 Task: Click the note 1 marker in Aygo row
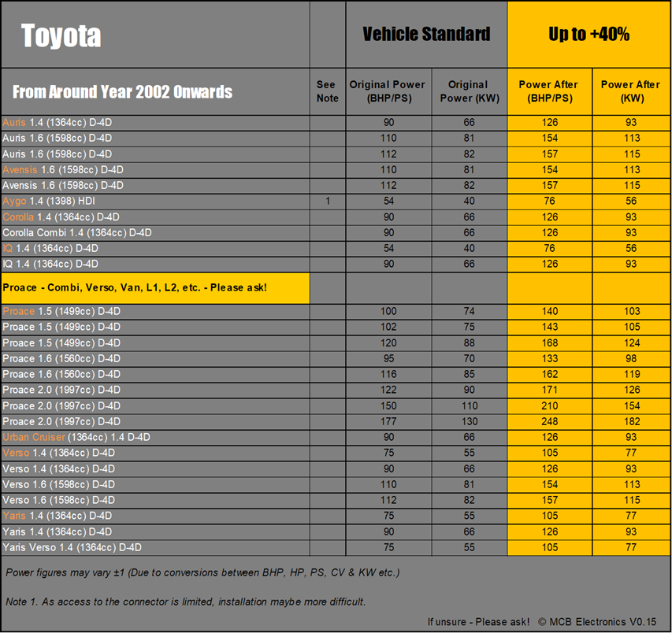pos(328,201)
